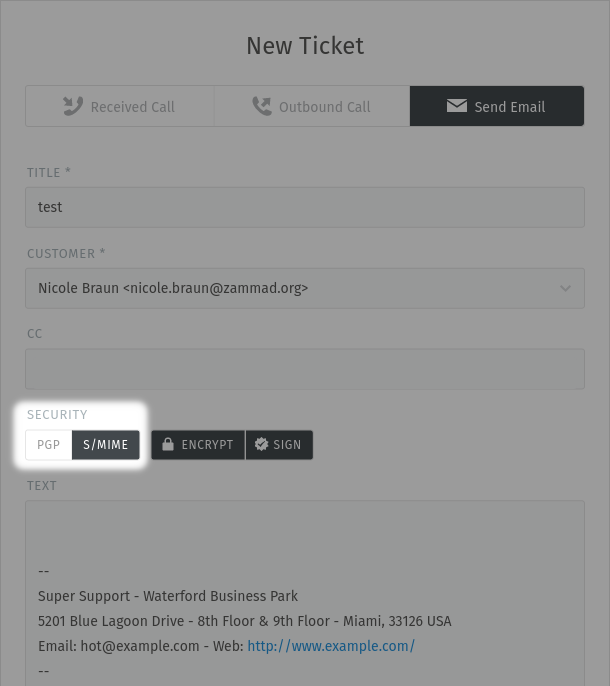The width and height of the screenshot is (610, 686).
Task: Toggle the Encrypt option label
Action: [207, 445]
